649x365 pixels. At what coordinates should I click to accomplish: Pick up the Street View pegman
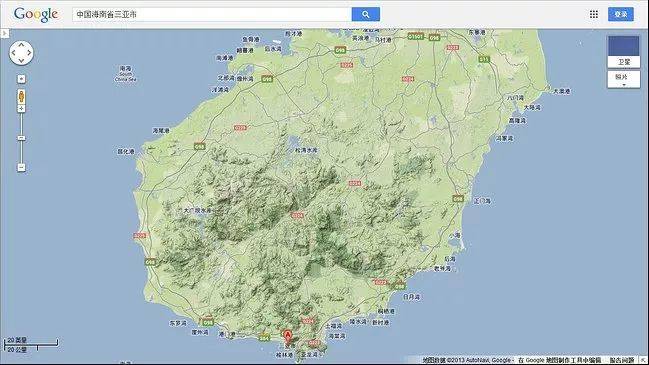22,97
